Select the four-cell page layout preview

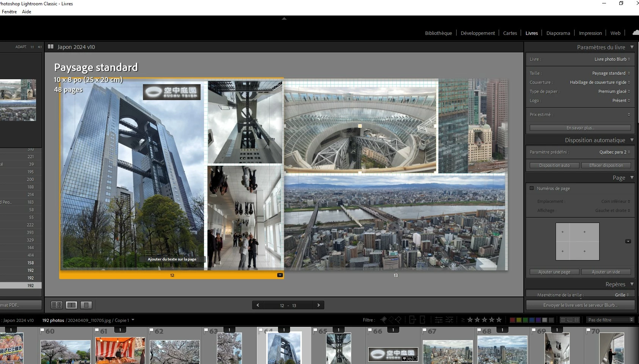pos(578,242)
